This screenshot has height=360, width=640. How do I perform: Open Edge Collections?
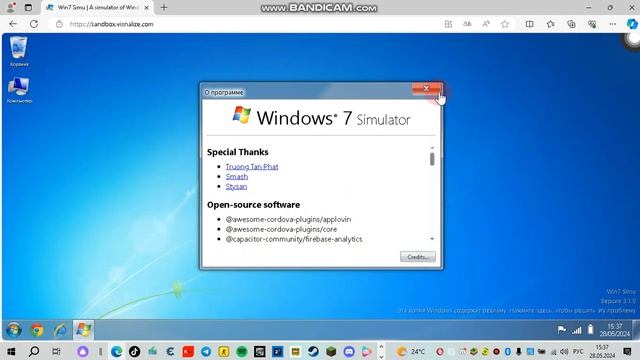pyautogui.click(x=571, y=24)
